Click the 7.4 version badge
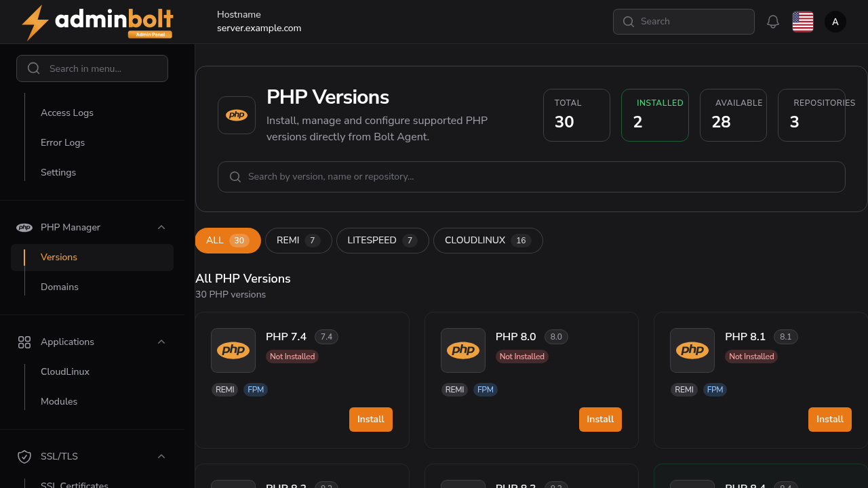868x488 pixels. [326, 337]
